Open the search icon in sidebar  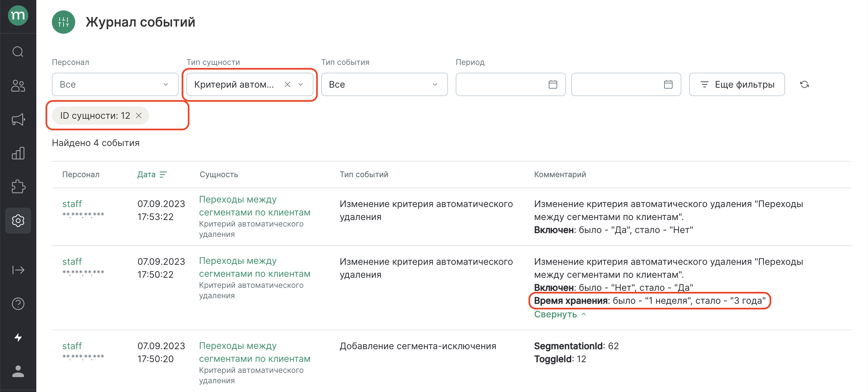(18, 52)
